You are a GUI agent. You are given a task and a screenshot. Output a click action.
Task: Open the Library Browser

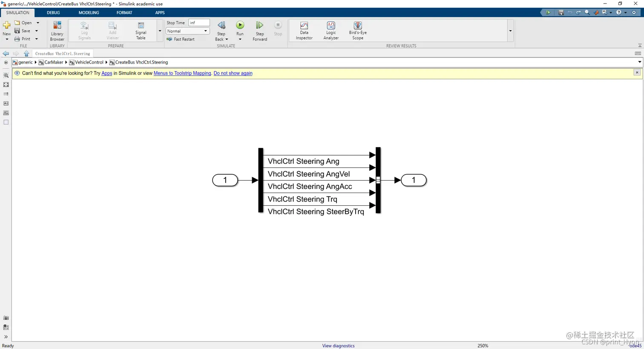pos(57,31)
